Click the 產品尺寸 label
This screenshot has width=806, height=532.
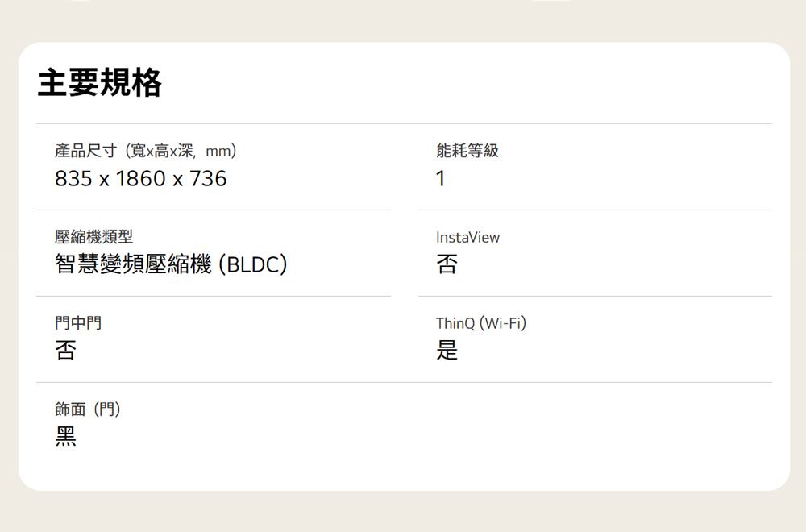(86, 151)
